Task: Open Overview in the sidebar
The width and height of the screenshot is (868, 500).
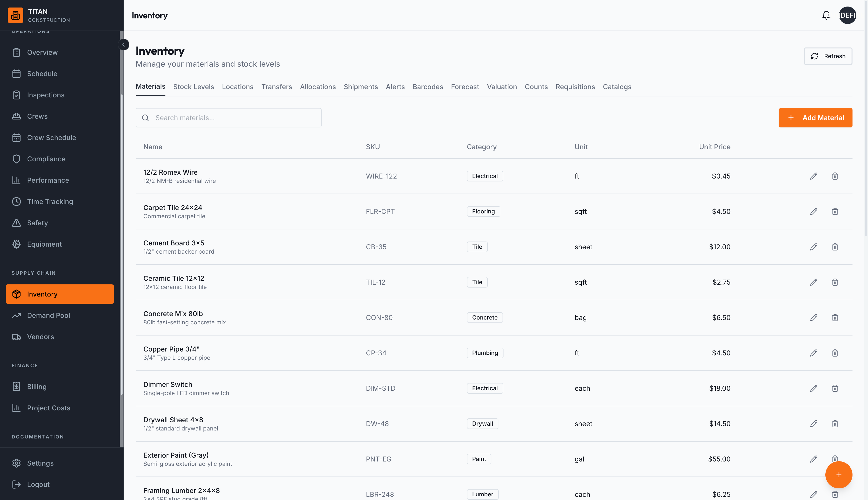Action: point(60,52)
